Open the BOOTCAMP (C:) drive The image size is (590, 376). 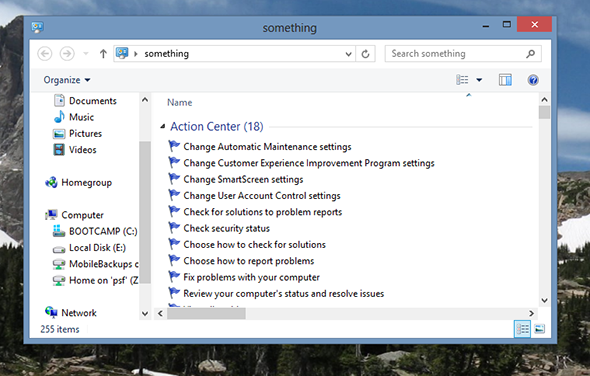[x=103, y=231]
